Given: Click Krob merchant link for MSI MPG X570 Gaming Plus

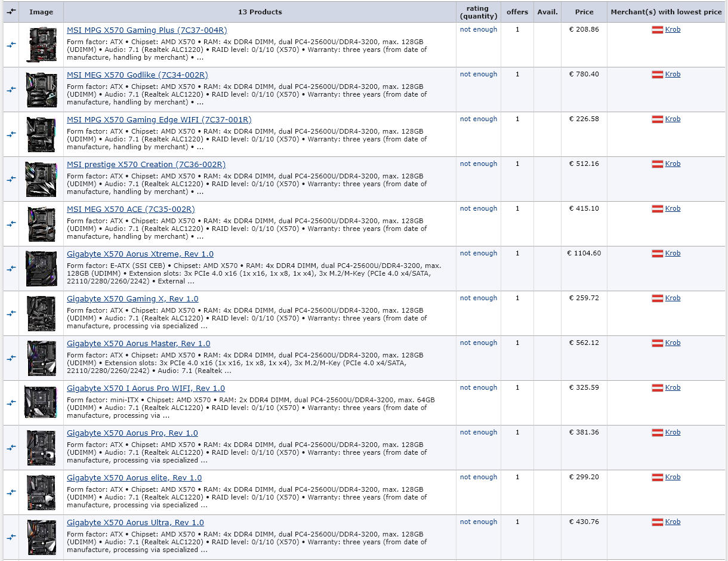Looking at the screenshot, I should (x=673, y=30).
